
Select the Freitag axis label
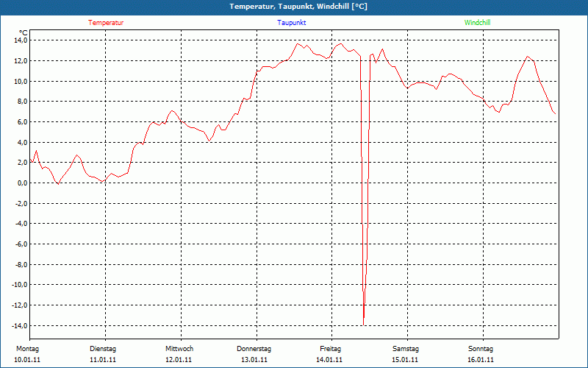330,349
